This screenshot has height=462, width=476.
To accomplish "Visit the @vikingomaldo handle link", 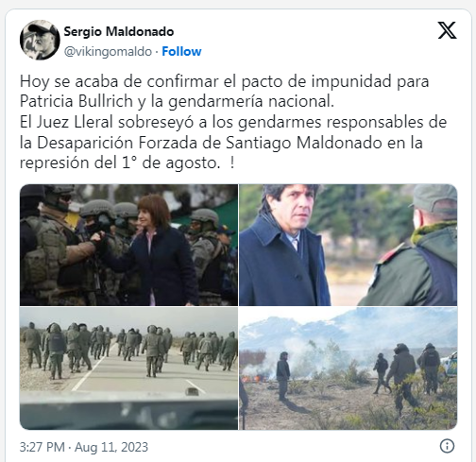I will [x=108, y=52].
